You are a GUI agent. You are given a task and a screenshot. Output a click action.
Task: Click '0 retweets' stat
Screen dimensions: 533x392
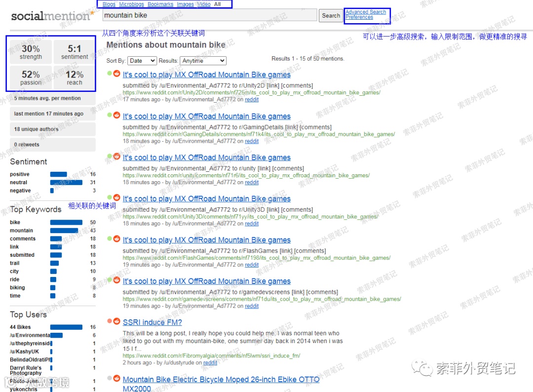[53, 145]
